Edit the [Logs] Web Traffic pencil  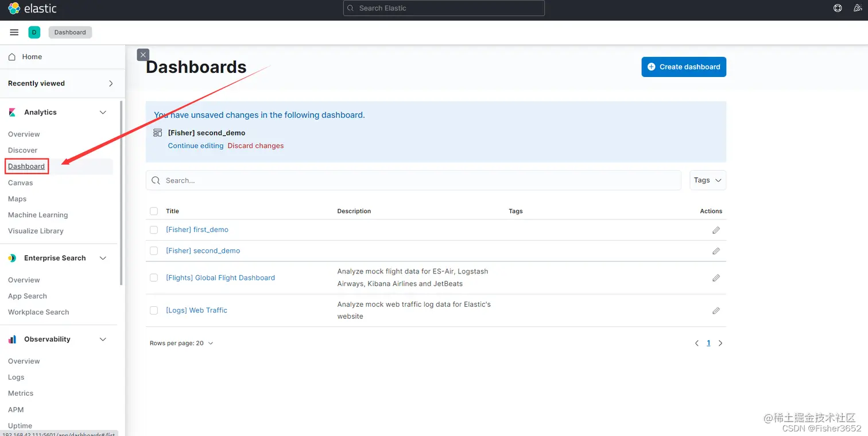click(x=716, y=311)
